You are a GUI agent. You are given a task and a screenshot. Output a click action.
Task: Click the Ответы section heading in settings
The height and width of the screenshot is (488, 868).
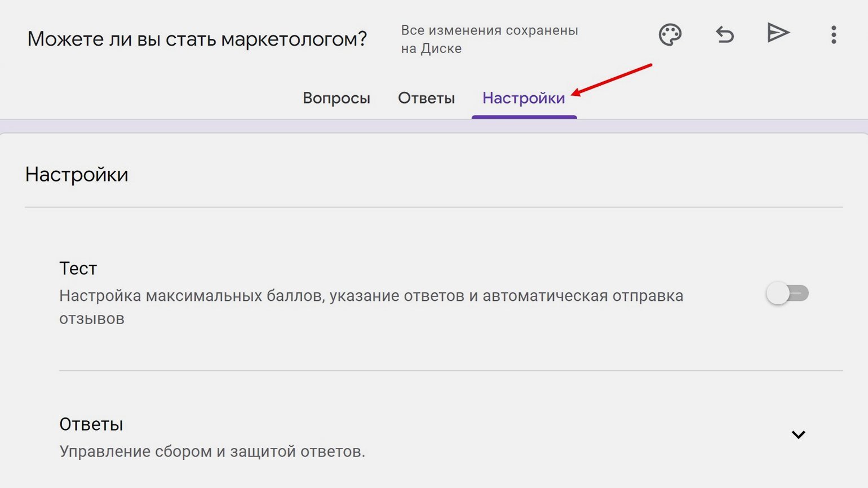tap(91, 424)
